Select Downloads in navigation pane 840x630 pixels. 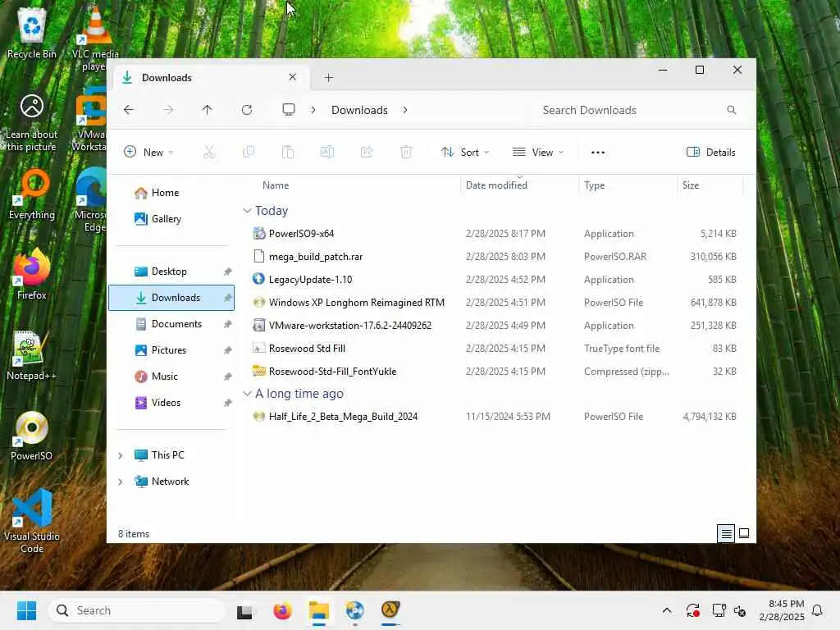pyautogui.click(x=171, y=298)
